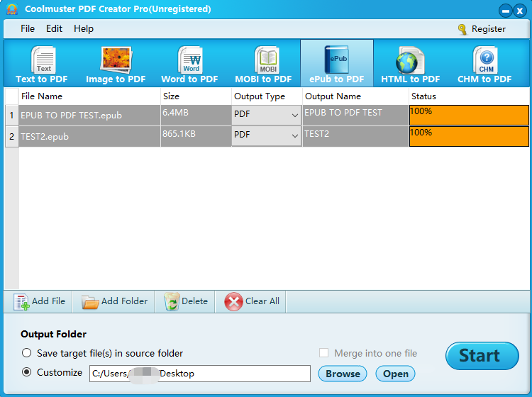Select the Word to PDF converter
The height and width of the screenshot is (397, 532).
[189, 65]
